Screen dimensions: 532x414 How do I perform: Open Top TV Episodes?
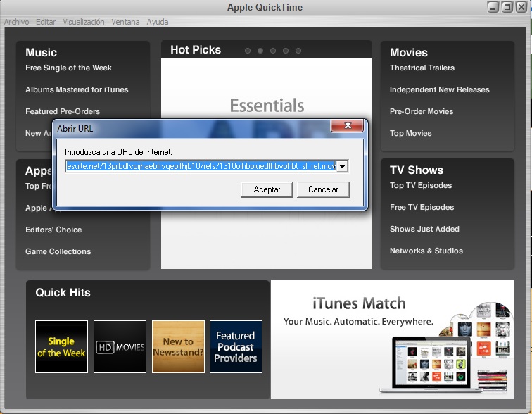point(421,185)
